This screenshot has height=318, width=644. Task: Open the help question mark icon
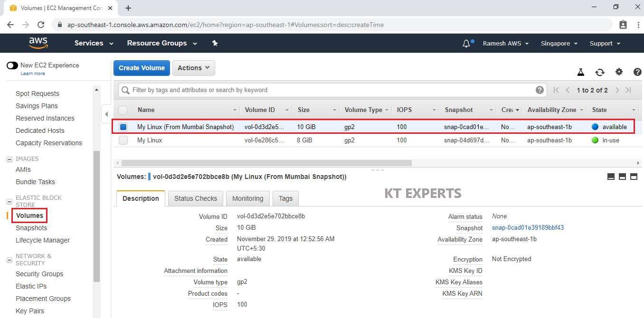click(x=638, y=72)
